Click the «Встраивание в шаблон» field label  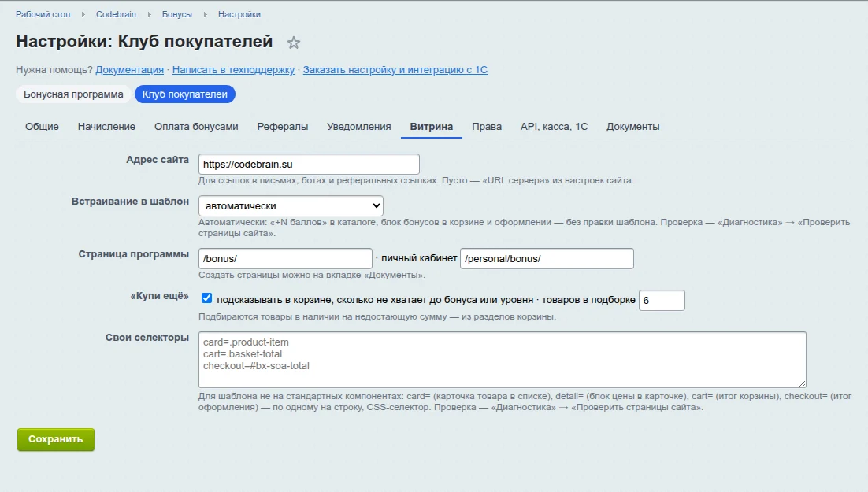130,202
